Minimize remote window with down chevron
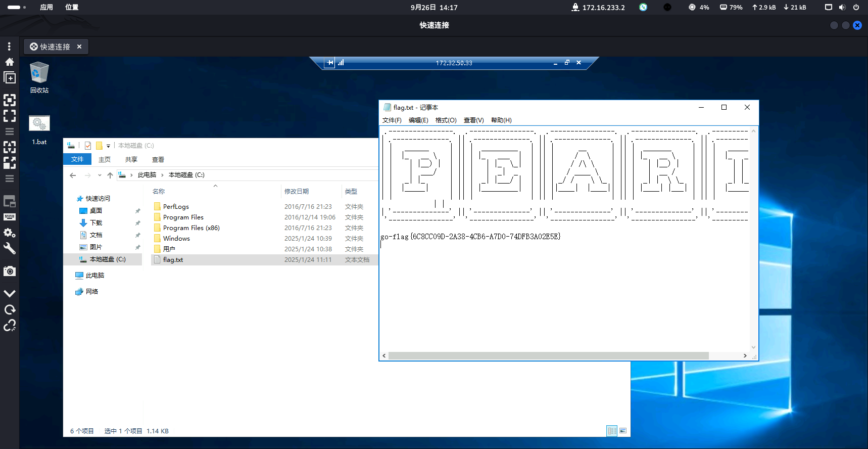This screenshot has height=449, width=868. tap(10, 294)
